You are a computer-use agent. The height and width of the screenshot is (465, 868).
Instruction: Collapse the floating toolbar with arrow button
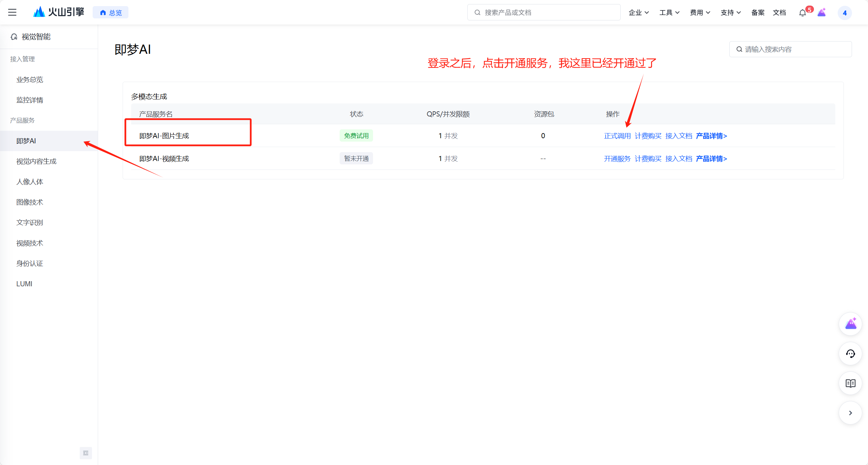(x=851, y=413)
